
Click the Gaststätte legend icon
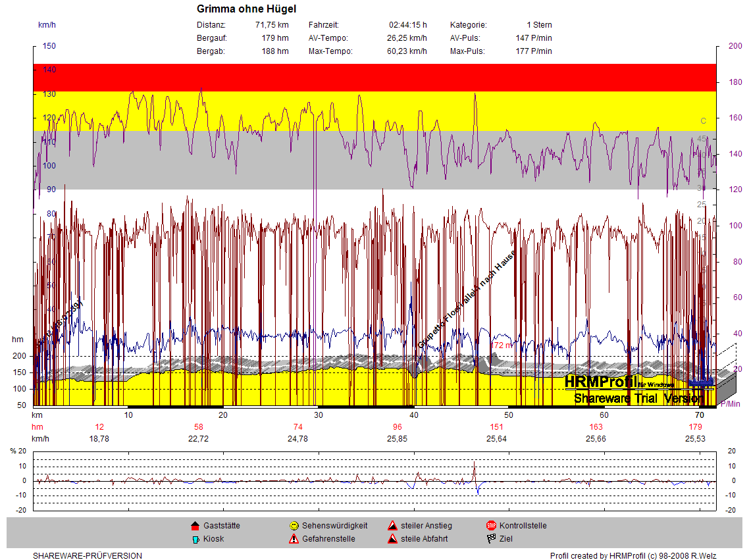(195, 526)
